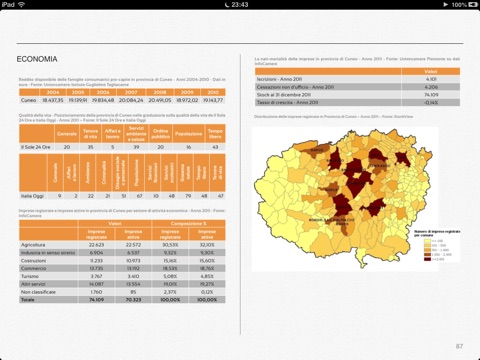
Task: Select the Non classificate row label
Action: pyautogui.click(x=38, y=292)
